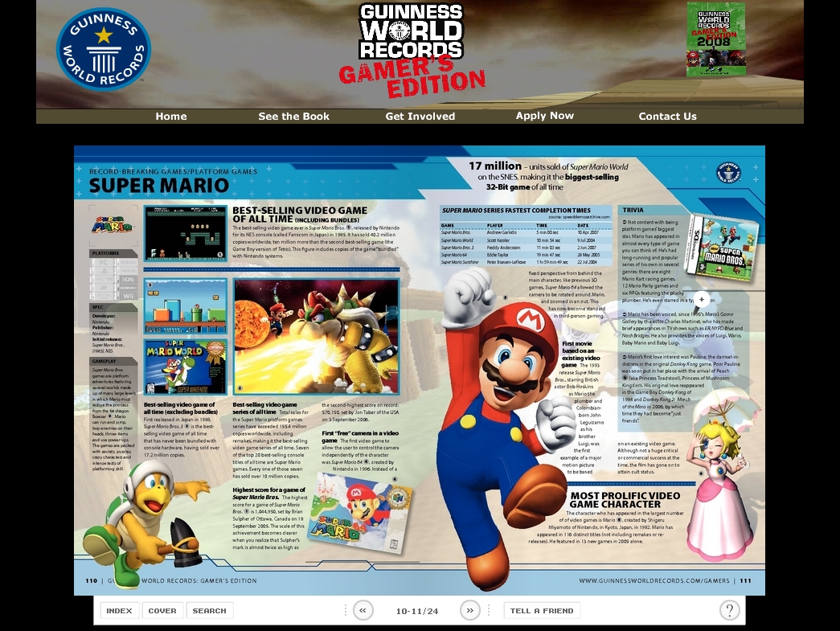
Task: Click the Super Mario logo on left sidebar
Action: point(112,224)
